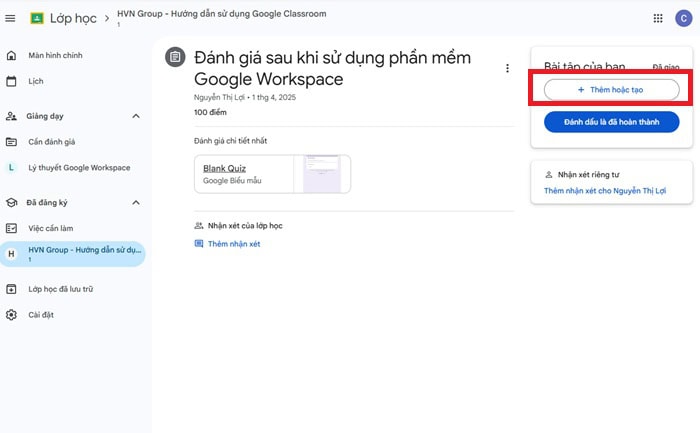Click the Lớp học đã lưu trữ archive icon

[11, 289]
